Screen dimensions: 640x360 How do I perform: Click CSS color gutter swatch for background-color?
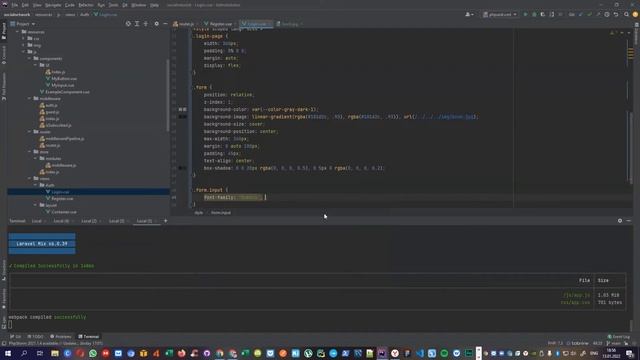point(182,109)
